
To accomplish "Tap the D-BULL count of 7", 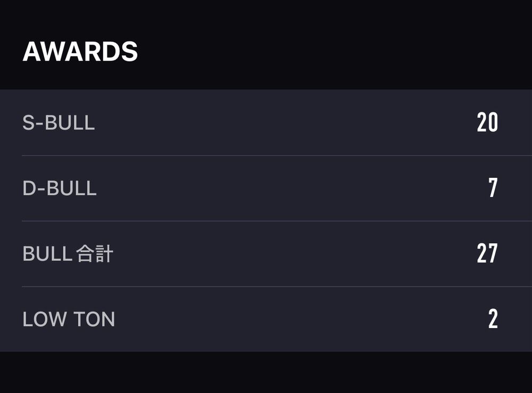I will [x=493, y=187].
